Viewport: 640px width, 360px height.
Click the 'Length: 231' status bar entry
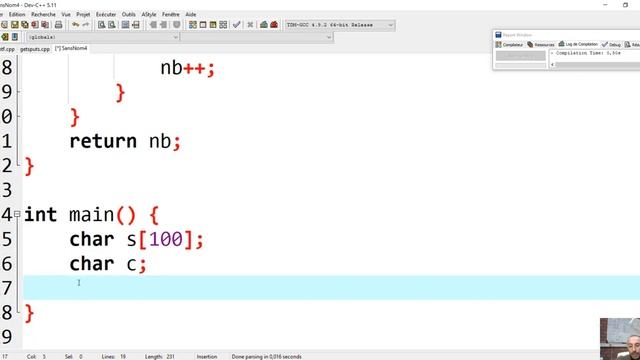point(160,356)
